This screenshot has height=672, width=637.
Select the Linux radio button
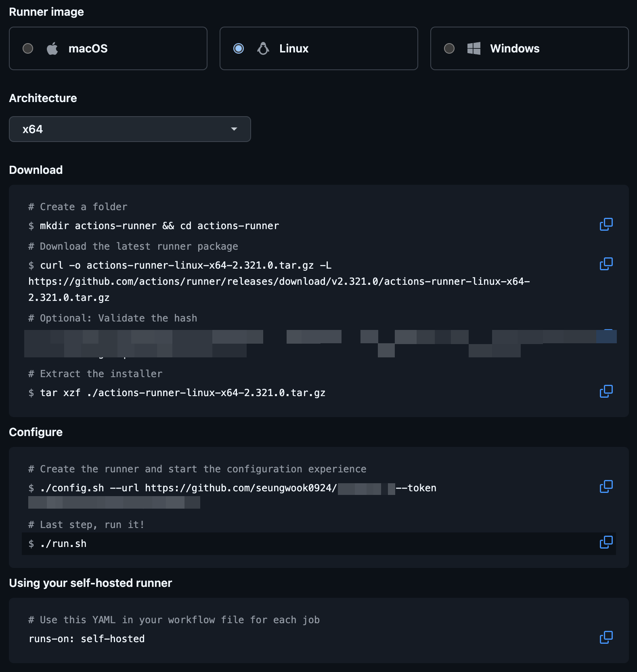(x=239, y=48)
